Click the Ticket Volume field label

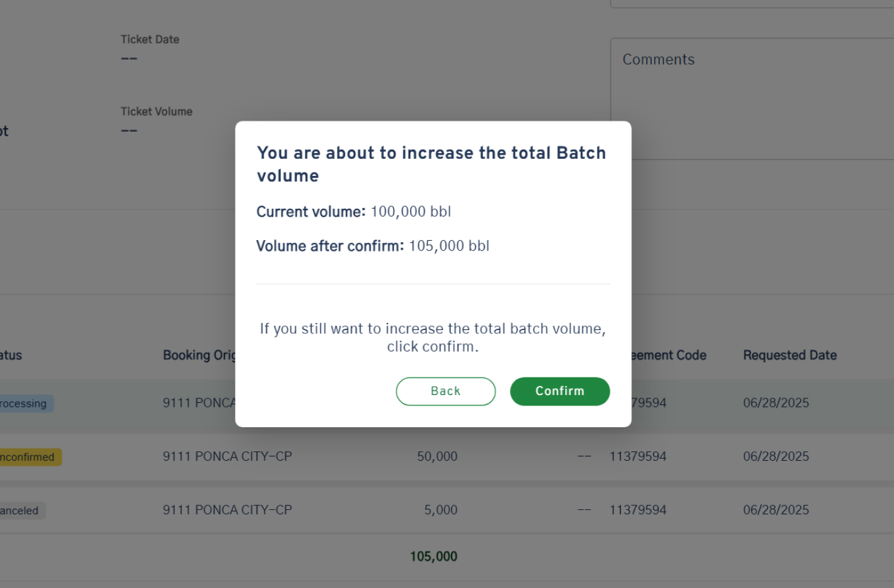[x=156, y=112]
